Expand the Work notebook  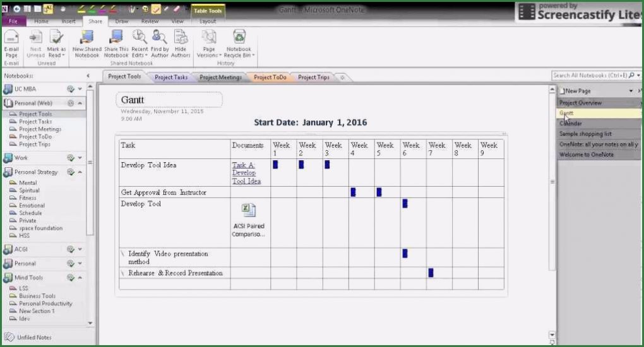click(x=80, y=158)
